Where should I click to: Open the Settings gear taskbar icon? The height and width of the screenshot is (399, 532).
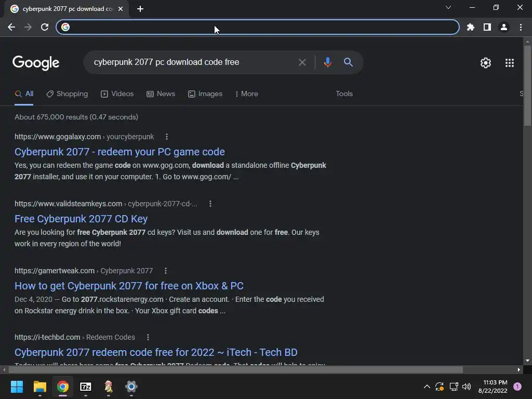pyautogui.click(x=131, y=387)
